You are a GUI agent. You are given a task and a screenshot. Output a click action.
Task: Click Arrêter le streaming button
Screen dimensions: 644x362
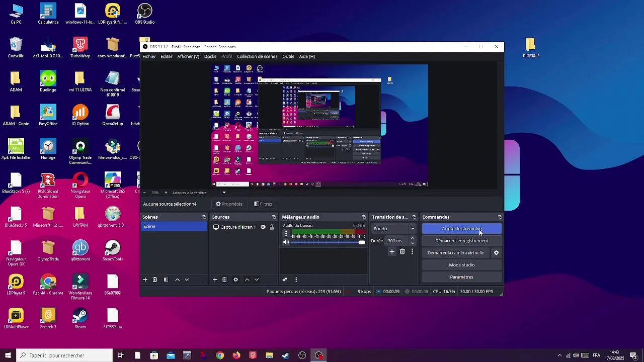tap(461, 229)
